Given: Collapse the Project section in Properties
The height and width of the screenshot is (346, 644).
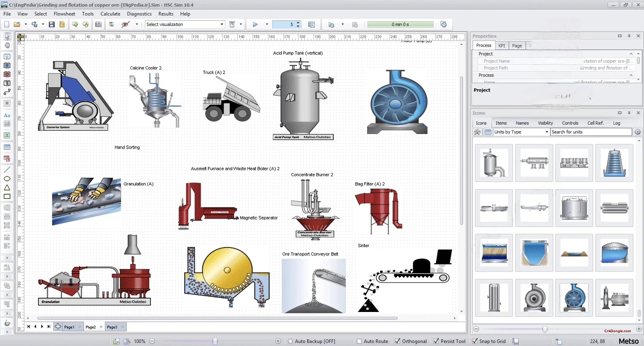Looking at the screenshot, I should [631, 53].
